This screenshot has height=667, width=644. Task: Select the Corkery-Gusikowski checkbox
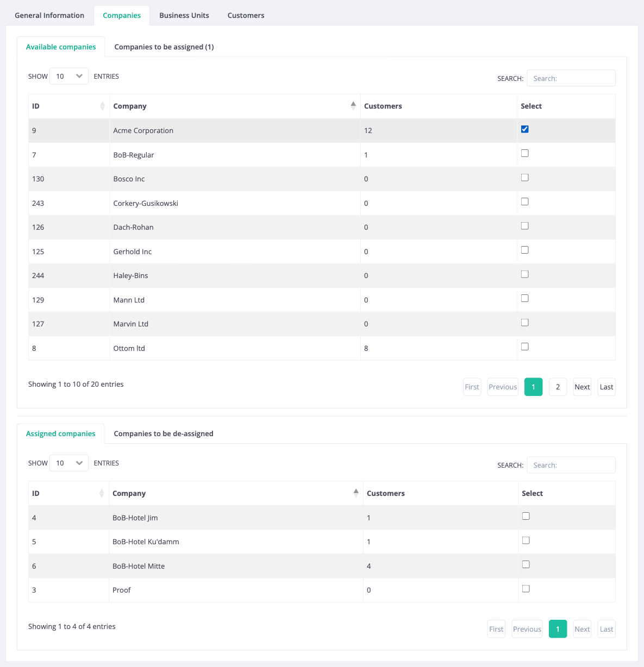pos(524,202)
